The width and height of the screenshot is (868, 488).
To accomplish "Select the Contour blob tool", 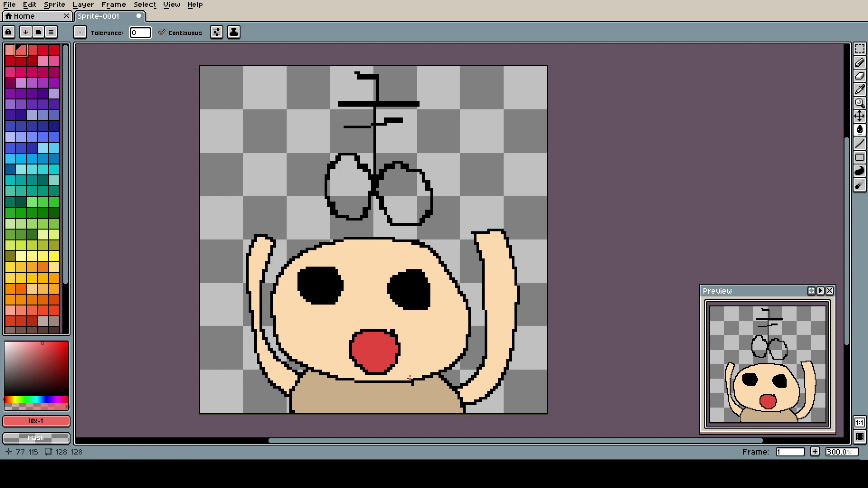I will 859,171.
